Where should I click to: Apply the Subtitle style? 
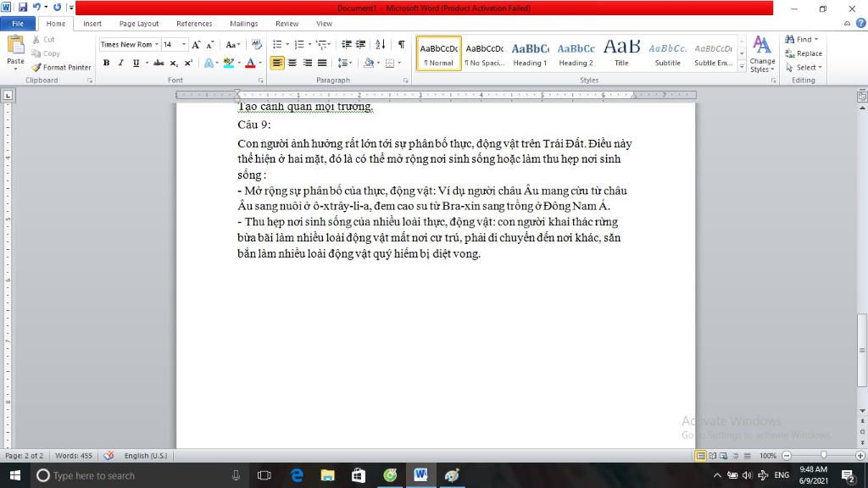(x=668, y=53)
